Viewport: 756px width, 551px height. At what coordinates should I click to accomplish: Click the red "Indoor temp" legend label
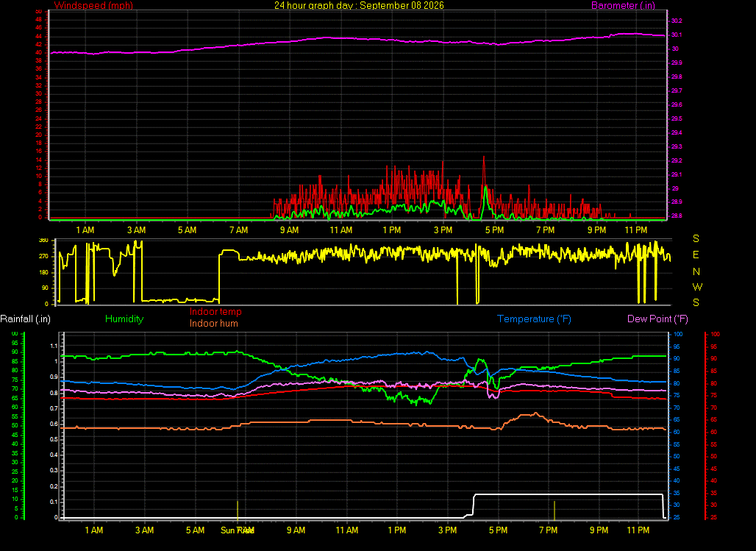[215, 312]
